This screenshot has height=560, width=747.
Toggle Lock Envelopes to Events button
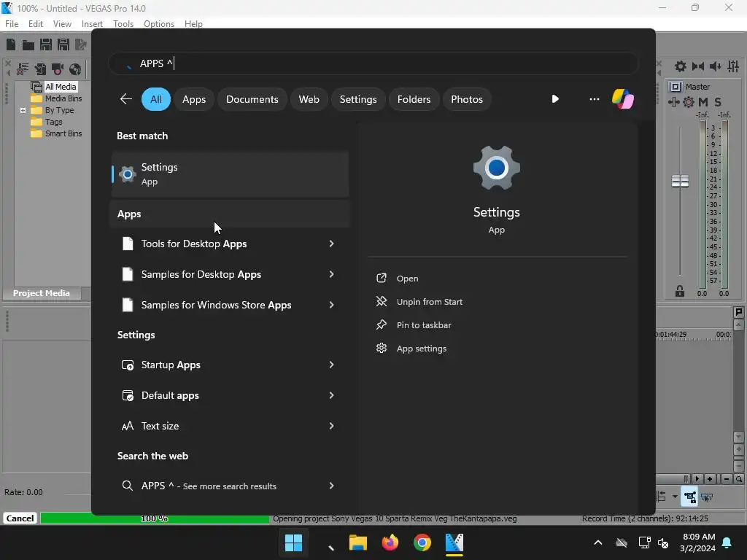690,497
